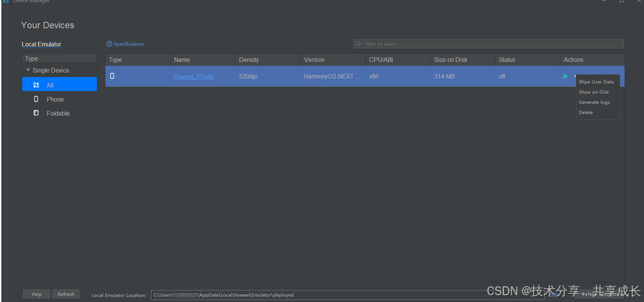Click the Your Devices heading
Image resolution: width=644 pixels, height=302 pixels.
tap(48, 25)
